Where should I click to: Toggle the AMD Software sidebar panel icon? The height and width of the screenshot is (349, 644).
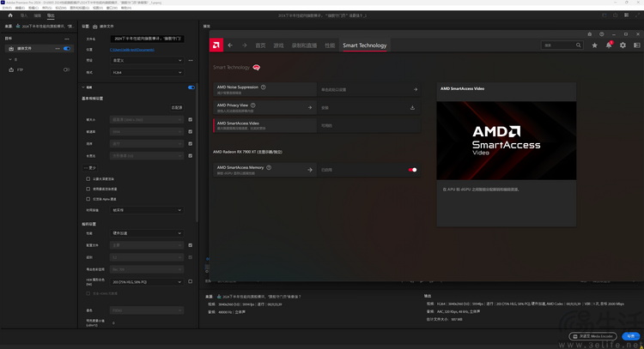point(637,45)
